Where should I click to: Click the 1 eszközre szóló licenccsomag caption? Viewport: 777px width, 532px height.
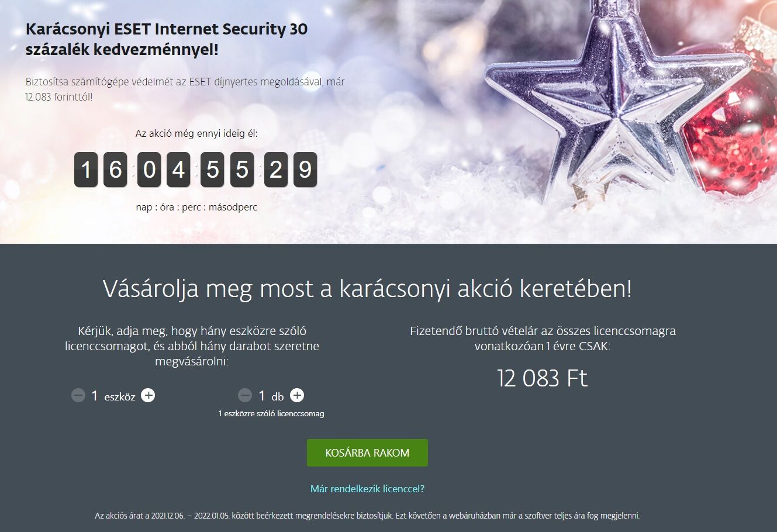coord(271,413)
